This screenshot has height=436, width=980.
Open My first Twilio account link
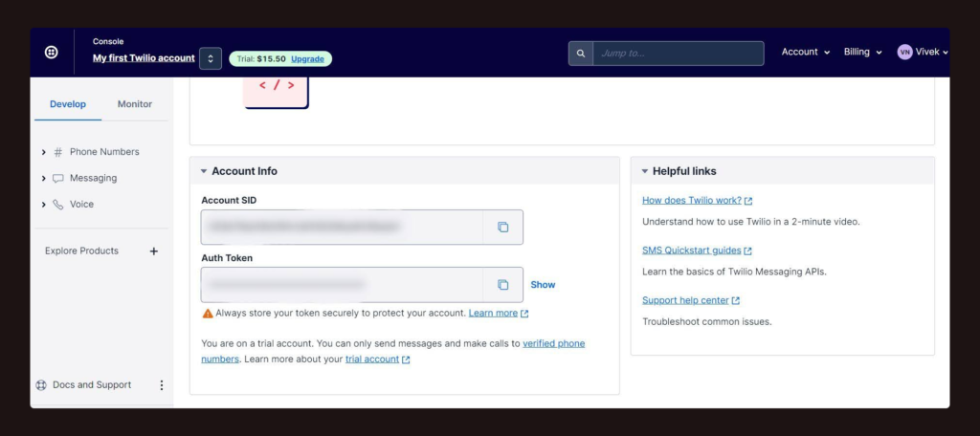(x=144, y=58)
